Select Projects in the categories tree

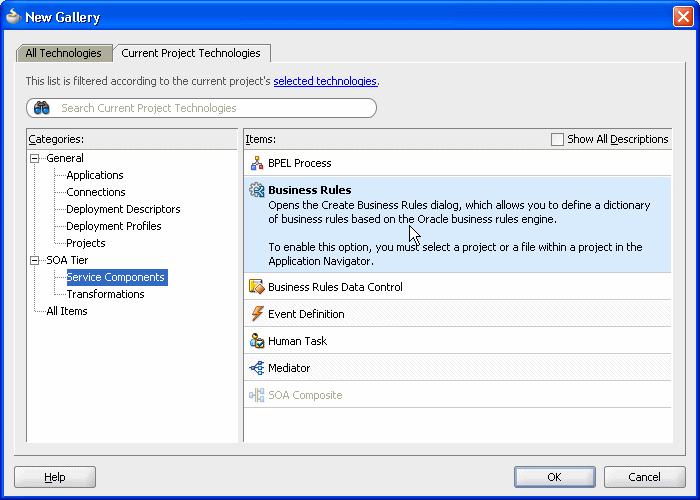[86, 243]
